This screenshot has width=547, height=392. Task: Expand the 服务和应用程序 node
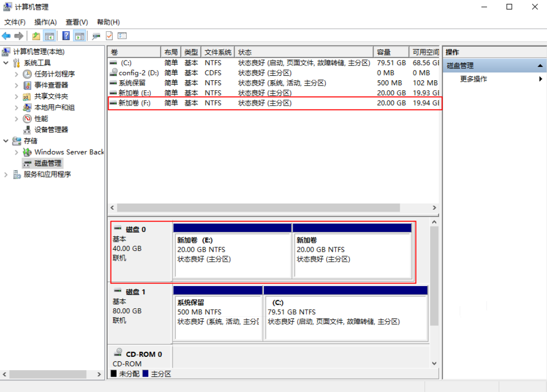[x=6, y=174]
